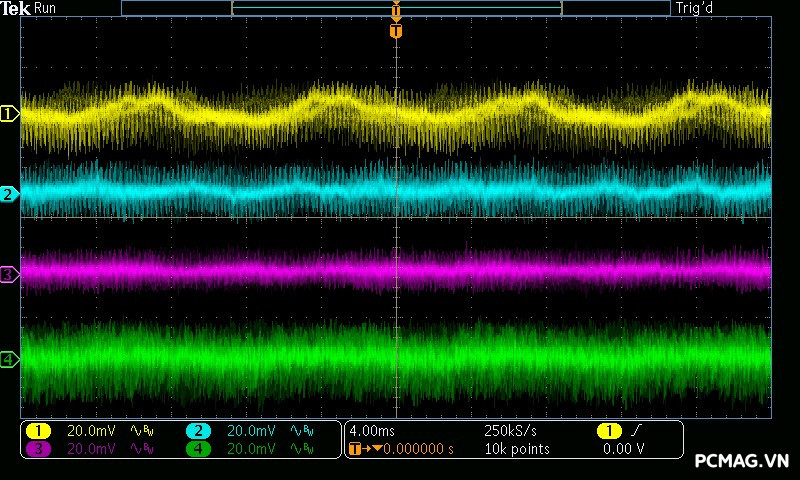Image resolution: width=800 pixels, height=480 pixels.
Task: Click the trigger source channel 1 badge
Action: pos(608,431)
